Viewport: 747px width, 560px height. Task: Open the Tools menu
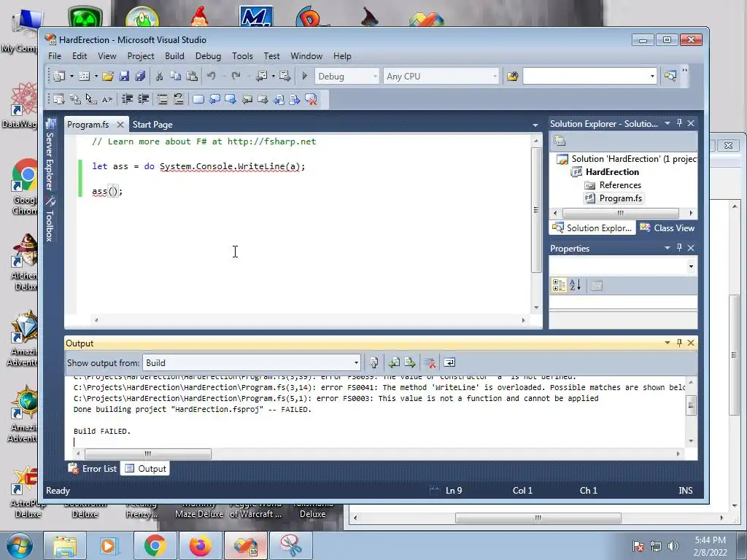[x=242, y=56]
